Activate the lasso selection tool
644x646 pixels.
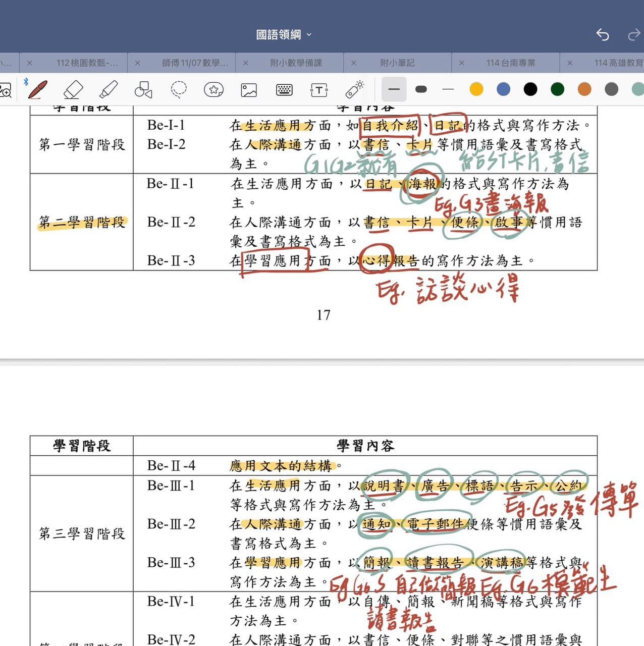(179, 90)
